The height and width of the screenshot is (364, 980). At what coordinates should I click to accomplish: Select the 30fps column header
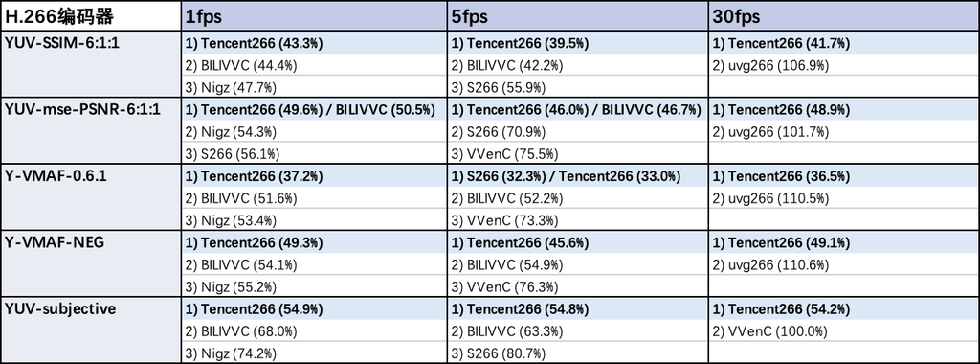[844, 17]
